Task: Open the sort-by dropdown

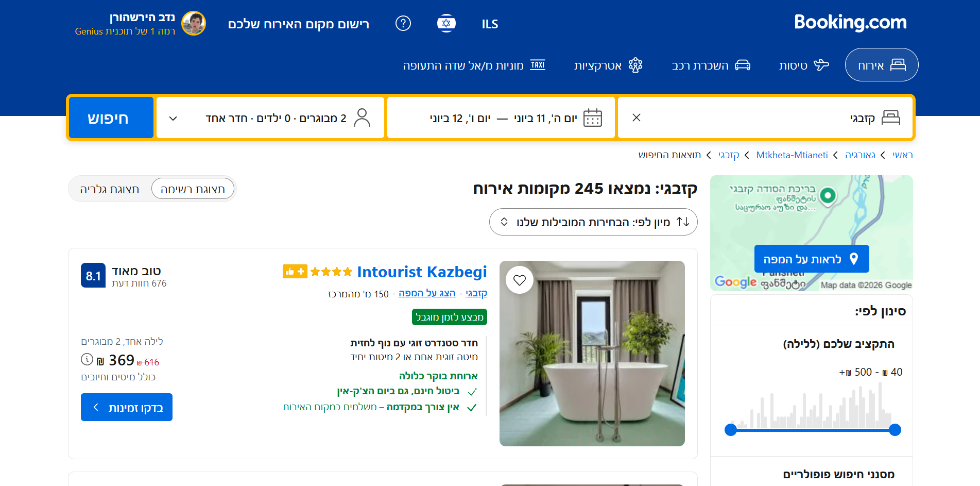Action: 593,222
